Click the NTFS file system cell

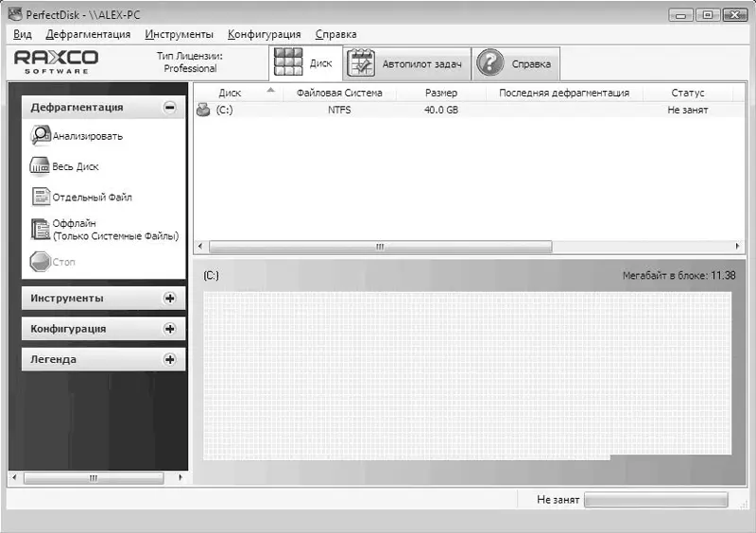pos(339,110)
